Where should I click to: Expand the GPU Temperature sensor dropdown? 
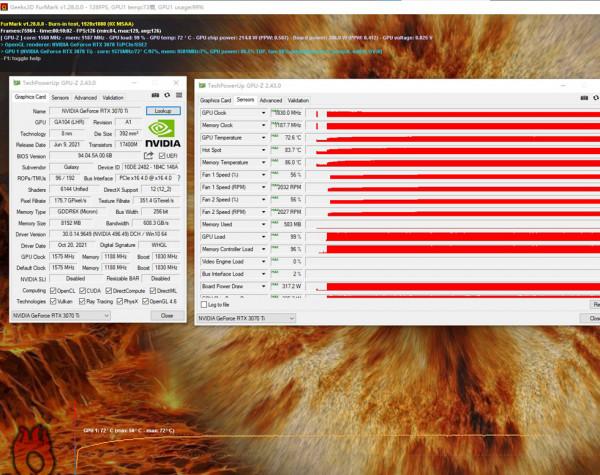coord(264,137)
